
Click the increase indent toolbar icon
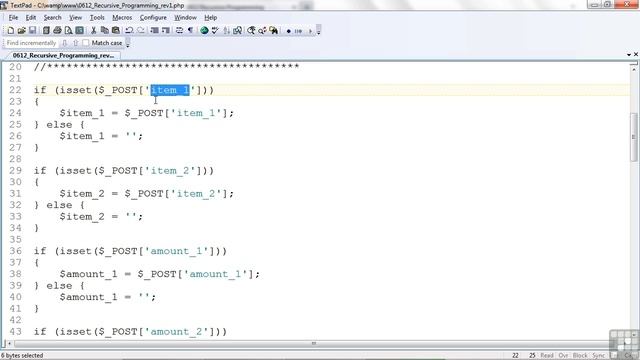tap(166, 31)
